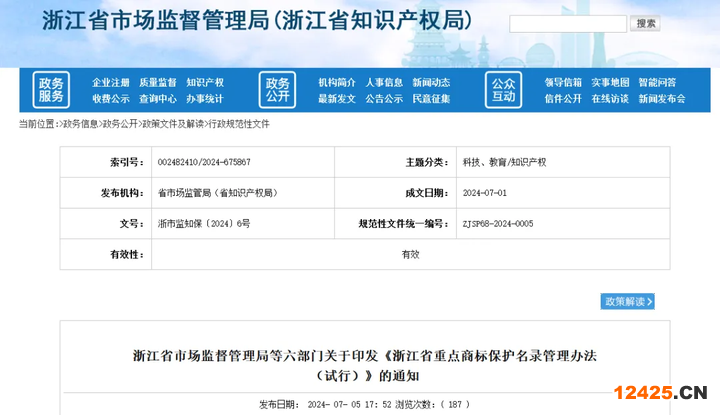This screenshot has height=415, width=720.
Task: Visit 查询中心 link
Action: coord(158,99)
